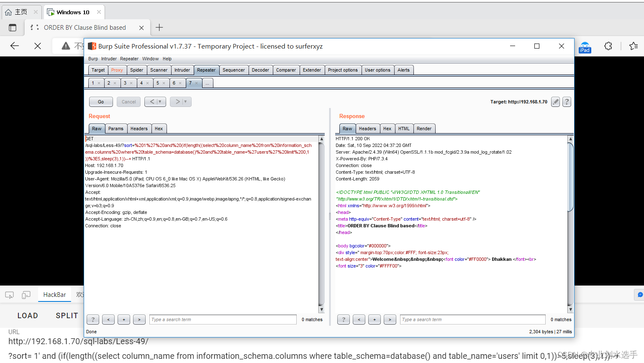Switch to the Comparer tool tab
This screenshot has width=644, height=363.
286,70
